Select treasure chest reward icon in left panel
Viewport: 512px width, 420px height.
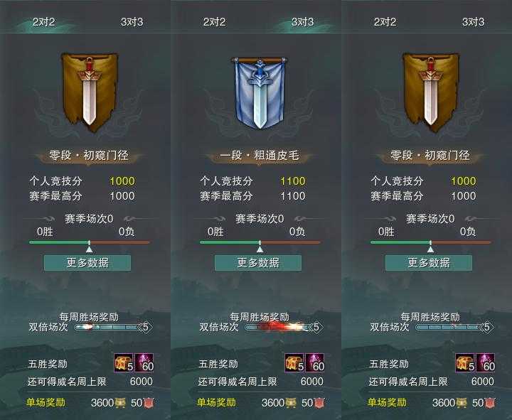124,362
